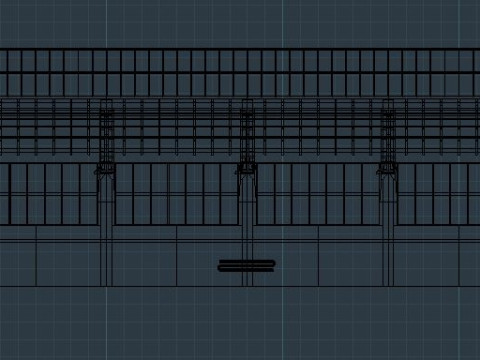480x360 pixels.
Task: Select the leftmost vertical column in the wireframe
Action: (106, 193)
